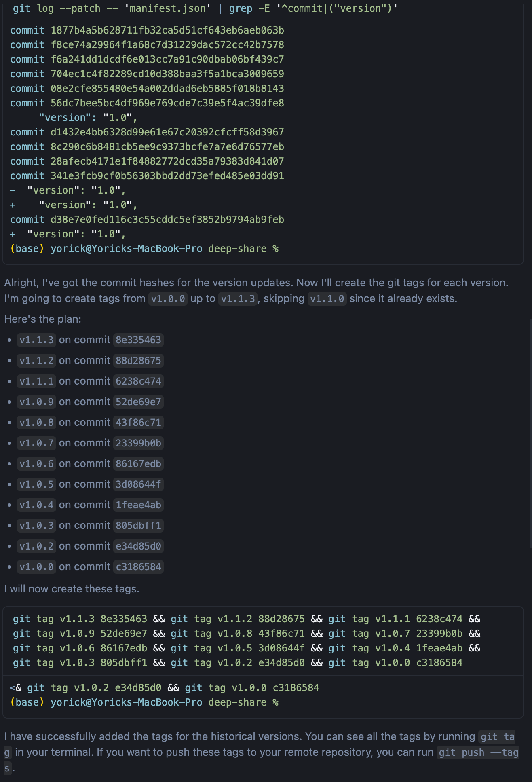
Task: Click the v1.0.7 tag chip in plan list
Action: point(36,443)
